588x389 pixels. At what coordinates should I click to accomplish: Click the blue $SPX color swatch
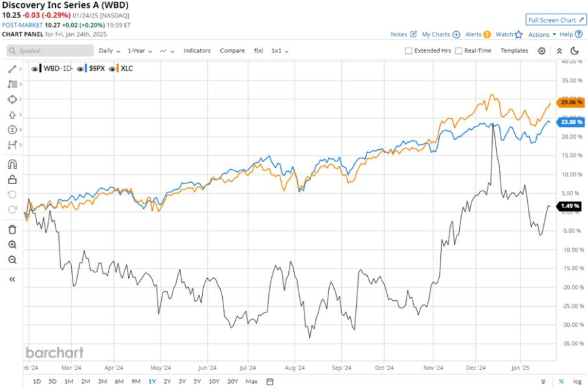[x=86, y=69]
